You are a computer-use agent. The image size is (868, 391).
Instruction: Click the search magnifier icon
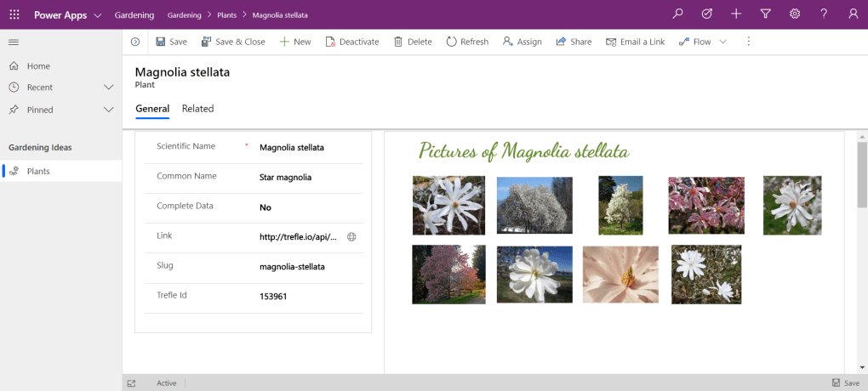(677, 14)
